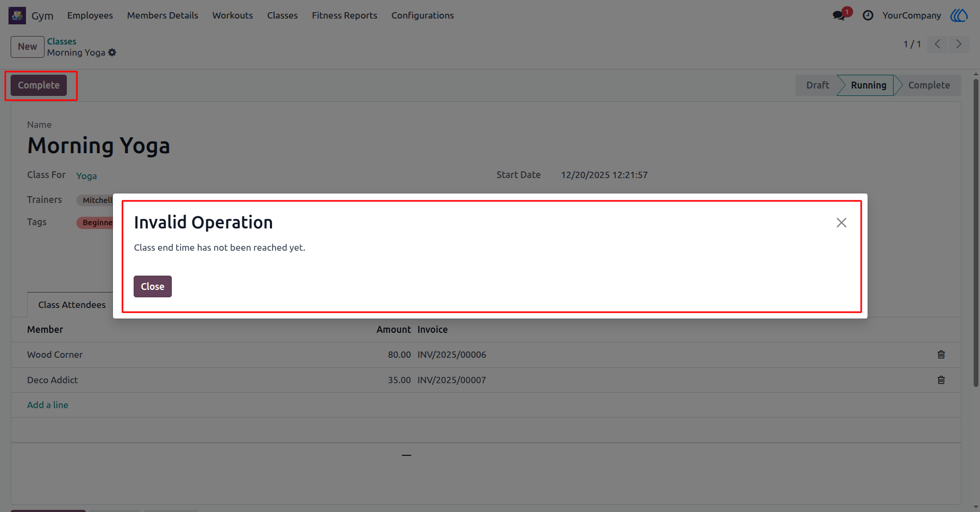Viewport: 980px width, 512px height.
Task: Dismiss dialog with the X icon
Action: click(842, 223)
